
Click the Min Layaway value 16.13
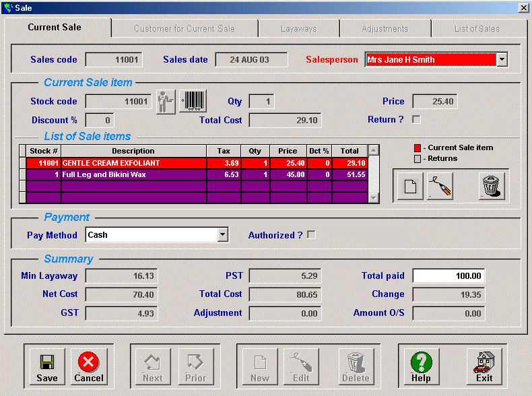coord(121,276)
